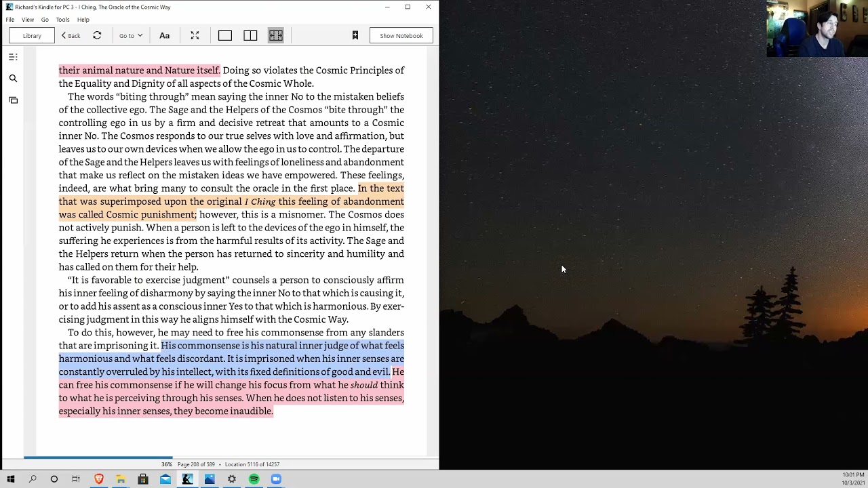Go back with the Back button

(x=71, y=36)
